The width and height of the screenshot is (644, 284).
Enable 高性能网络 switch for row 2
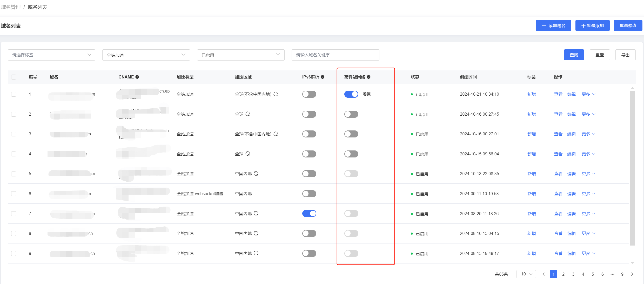point(351,114)
